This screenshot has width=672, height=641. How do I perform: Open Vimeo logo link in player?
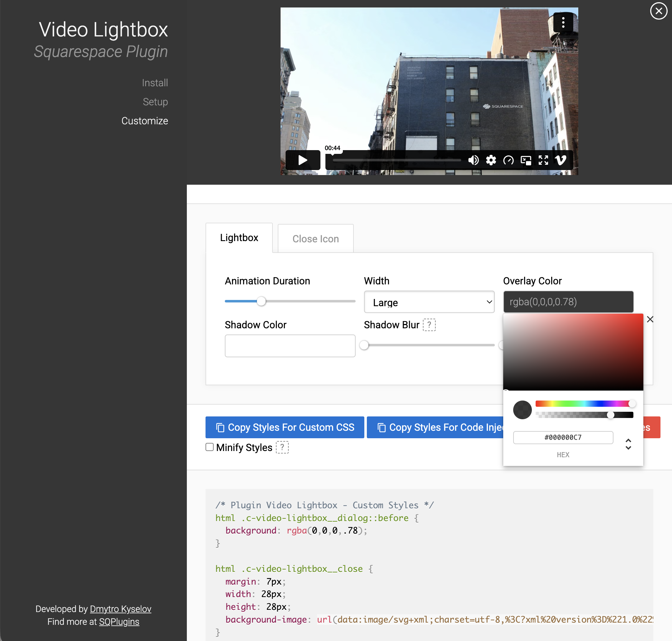coord(561,160)
